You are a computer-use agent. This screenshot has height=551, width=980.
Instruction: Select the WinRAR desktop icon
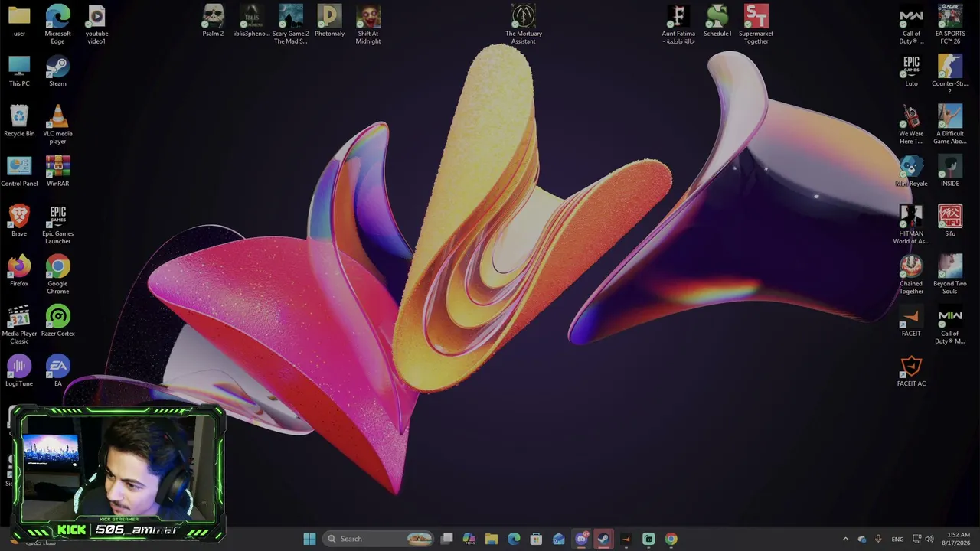click(57, 171)
